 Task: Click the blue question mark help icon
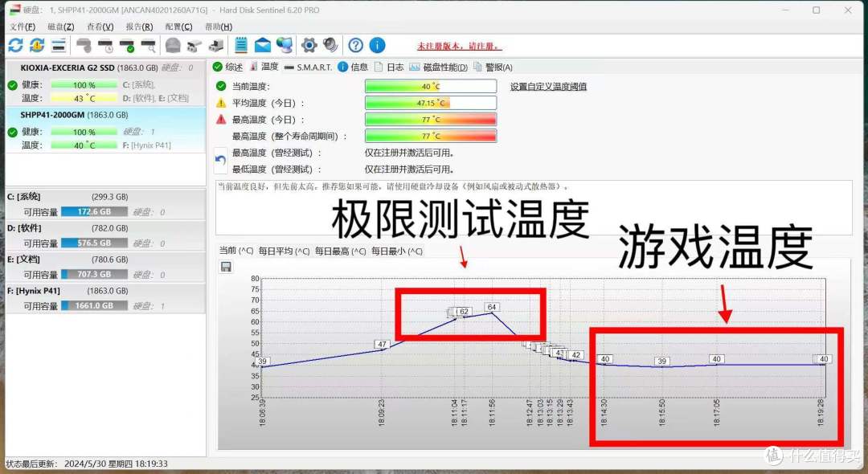356,45
